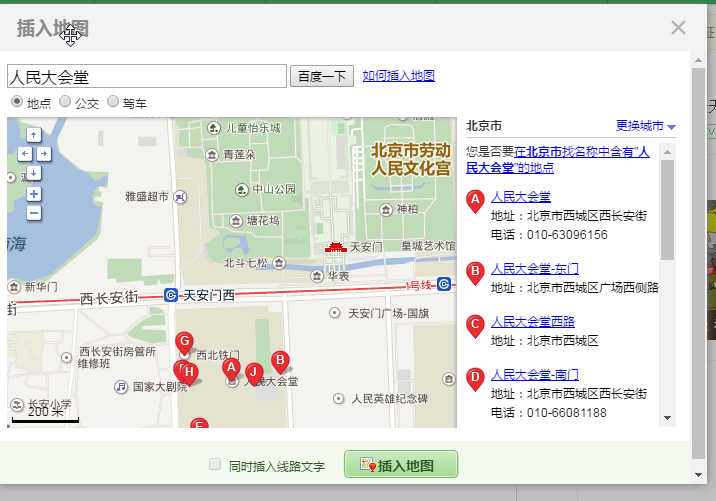Screen dimensions: 716x501
Task: Open the link to find places named 人民大会堂 in 北京市
Action: click(558, 160)
